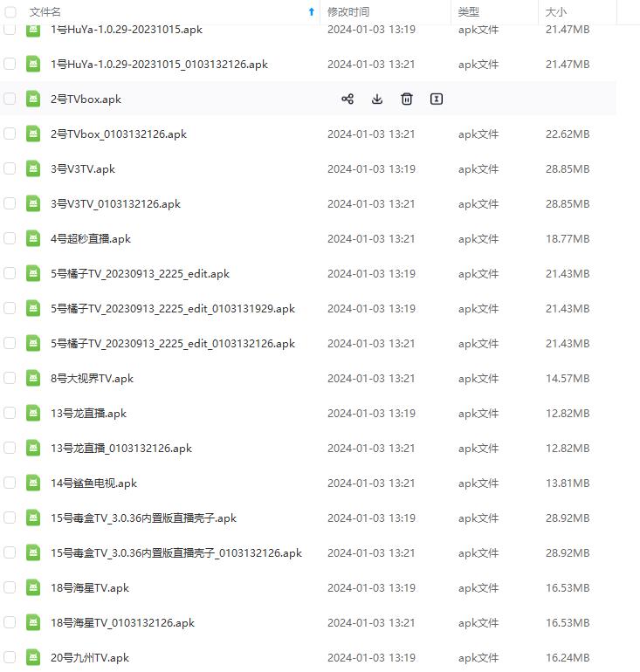
Task: Click the 文件名 column header
Action: click(x=45, y=12)
